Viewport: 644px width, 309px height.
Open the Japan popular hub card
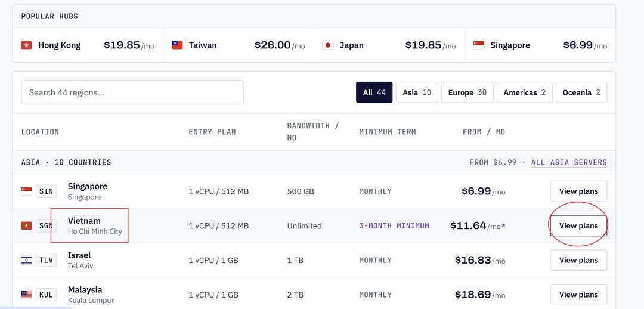pos(389,45)
